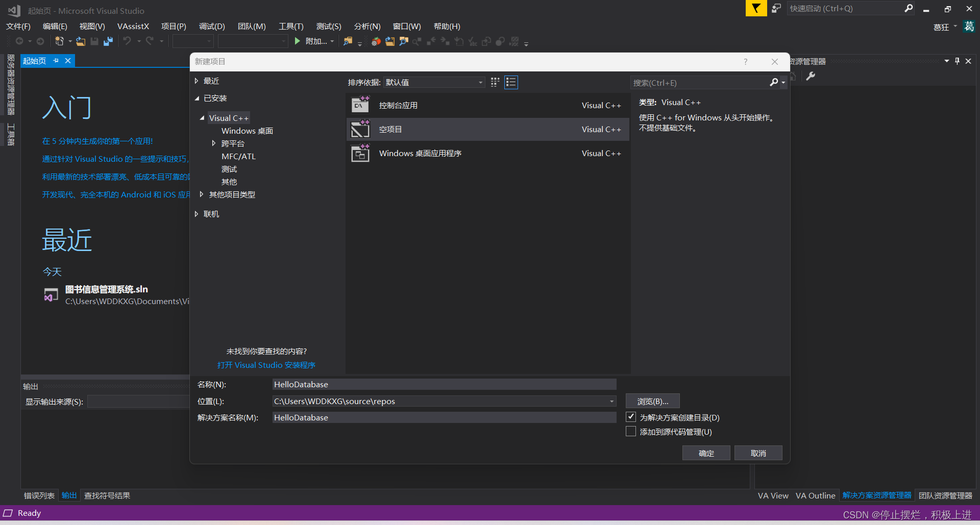Open the sort by dropdown
980x525 pixels.
pyautogui.click(x=434, y=82)
